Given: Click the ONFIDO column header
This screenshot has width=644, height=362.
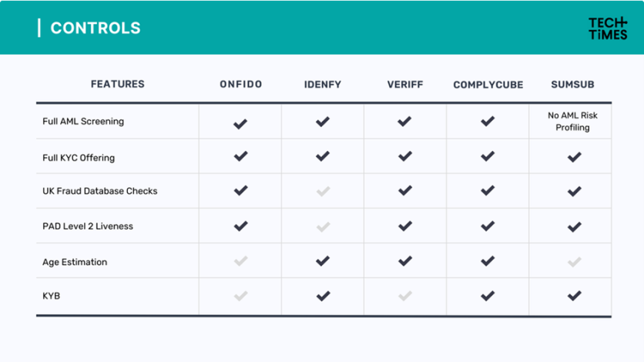Looking at the screenshot, I should point(240,84).
